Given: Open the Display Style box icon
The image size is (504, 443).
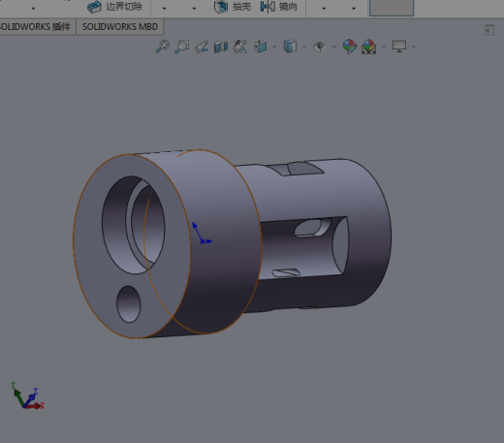Looking at the screenshot, I should (290, 47).
